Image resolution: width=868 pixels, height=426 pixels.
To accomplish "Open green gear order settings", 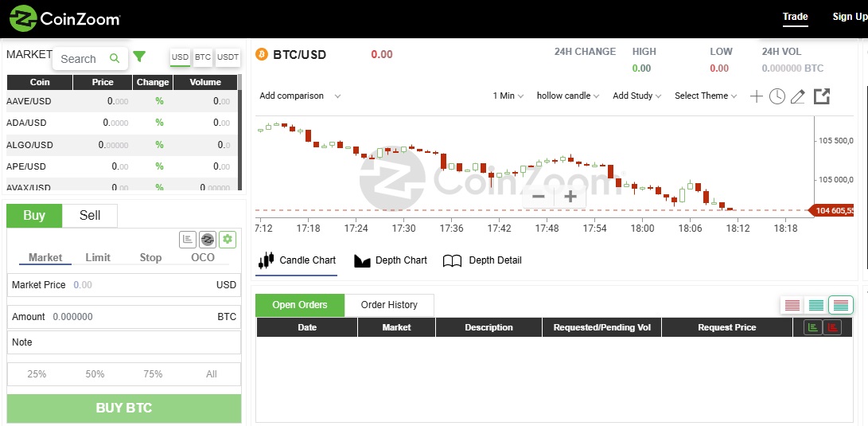I will click(228, 240).
